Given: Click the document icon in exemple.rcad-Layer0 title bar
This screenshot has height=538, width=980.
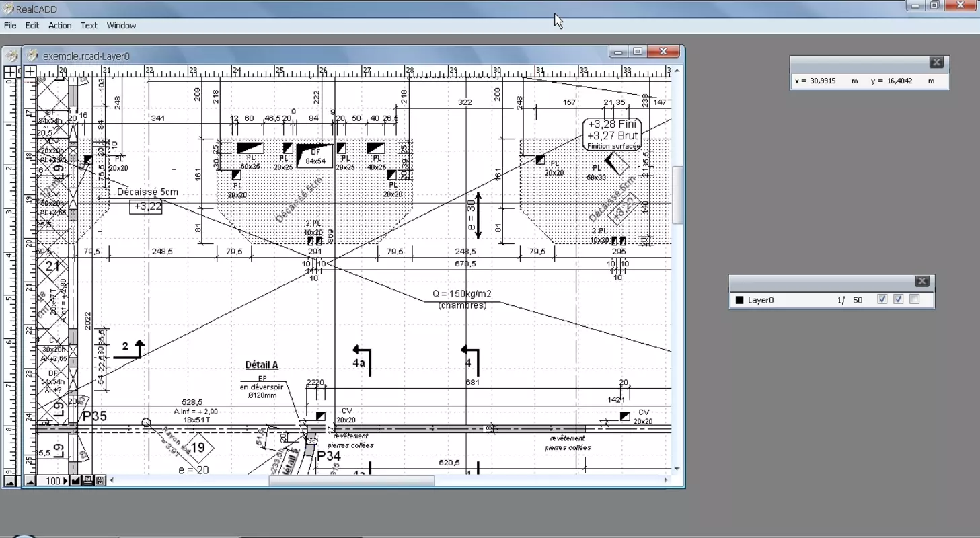Looking at the screenshot, I should click(32, 56).
